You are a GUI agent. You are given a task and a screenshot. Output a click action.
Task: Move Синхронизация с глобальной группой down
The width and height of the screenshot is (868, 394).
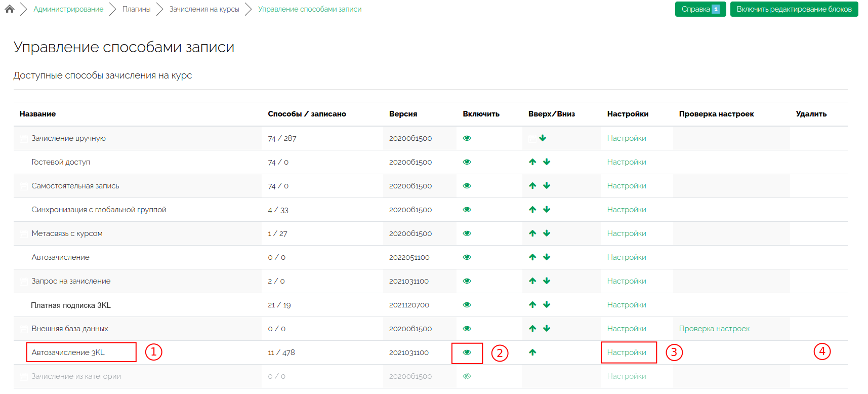pyautogui.click(x=547, y=210)
